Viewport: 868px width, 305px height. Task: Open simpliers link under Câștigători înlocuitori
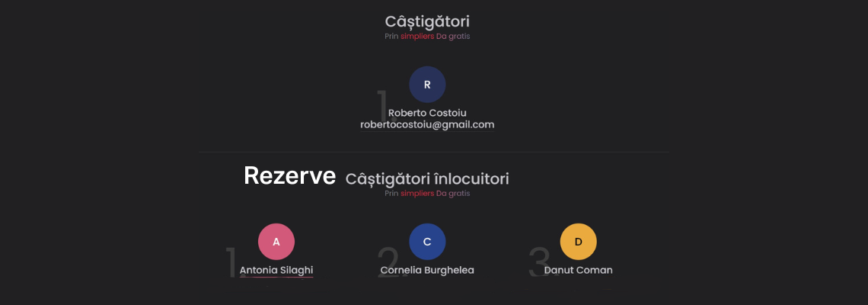(x=417, y=194)
